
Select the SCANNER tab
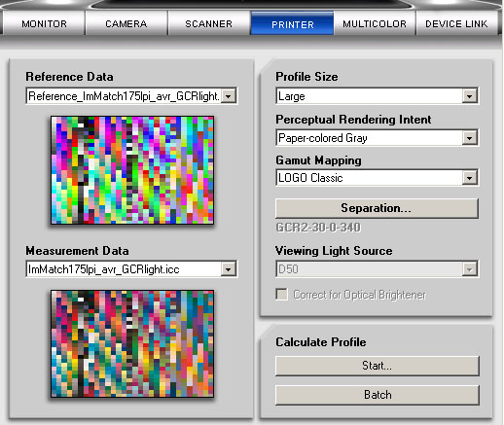pyautogui.click(x=208, y=23)
